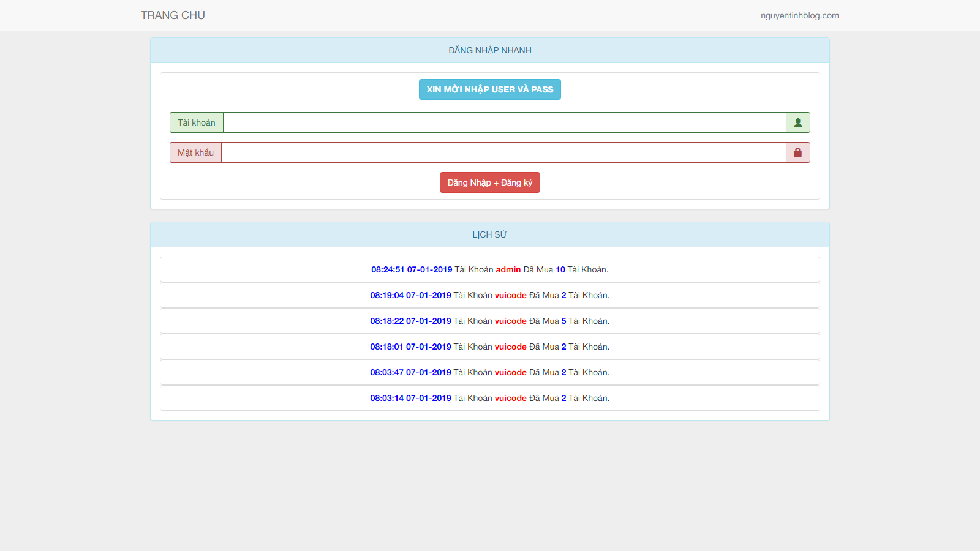This screenshot has height=551, width=980.
Task: Focus the Tài khoản username input
Action: tap(505, 122)
